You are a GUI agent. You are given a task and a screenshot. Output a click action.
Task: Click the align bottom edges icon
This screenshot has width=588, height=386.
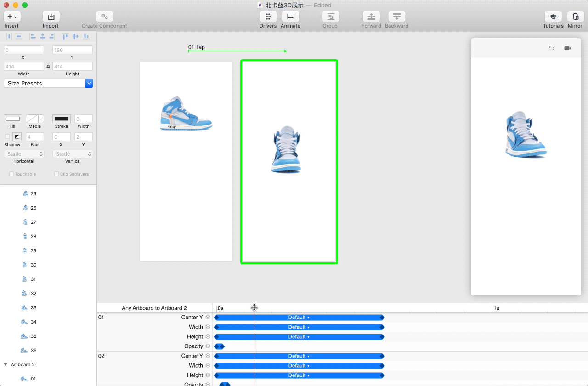[86, 36]
